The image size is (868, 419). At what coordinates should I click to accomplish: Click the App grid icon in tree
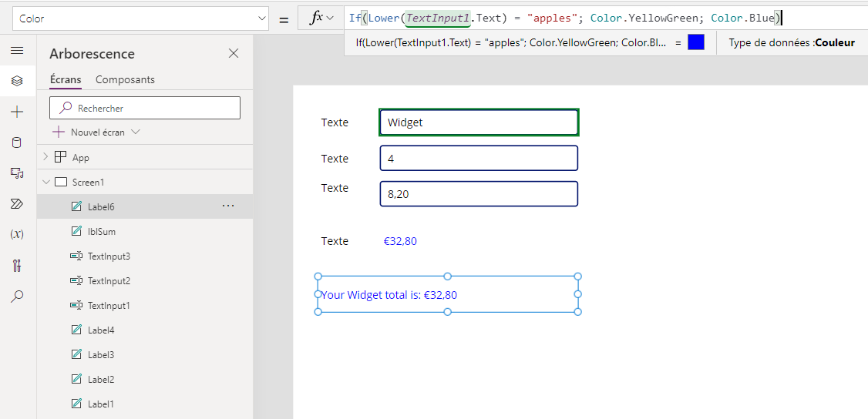click(x=60, y=158)
